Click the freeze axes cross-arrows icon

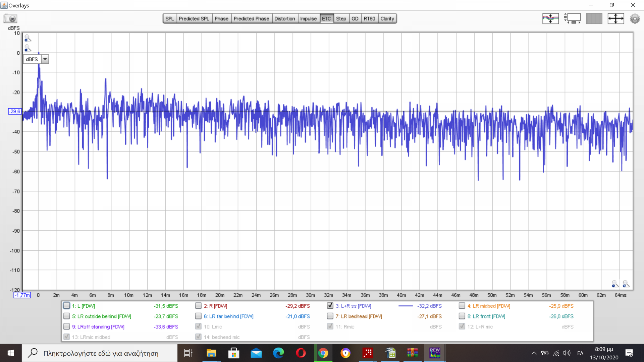pos(616,18)
